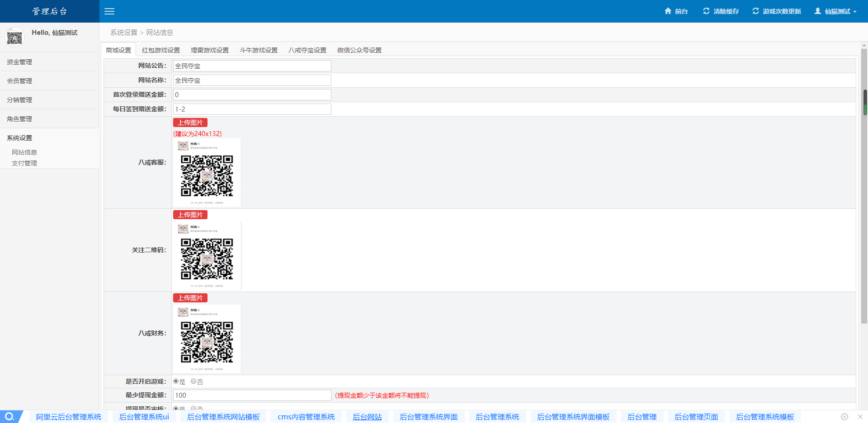Collapse 系统设置 in the sidebar
Viewport: 868px width, 423px height.
(50, 138)
